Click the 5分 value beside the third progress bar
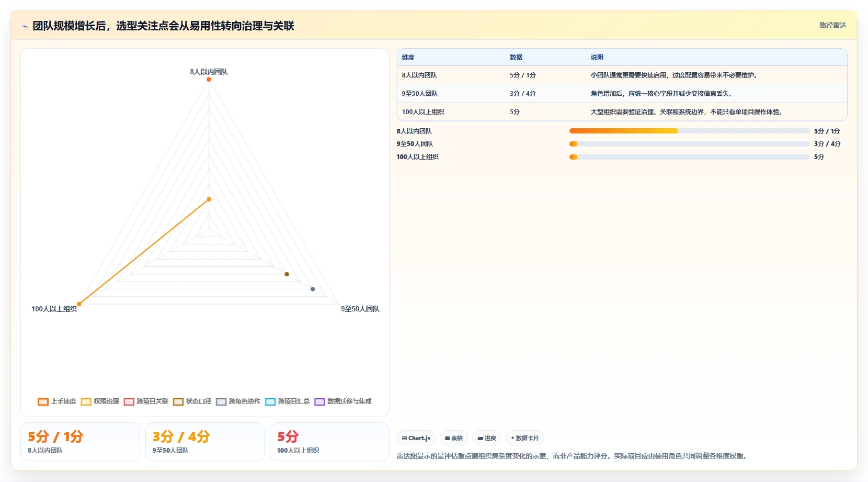The height and width of the screenshot is (482, 868). point(819,157)
